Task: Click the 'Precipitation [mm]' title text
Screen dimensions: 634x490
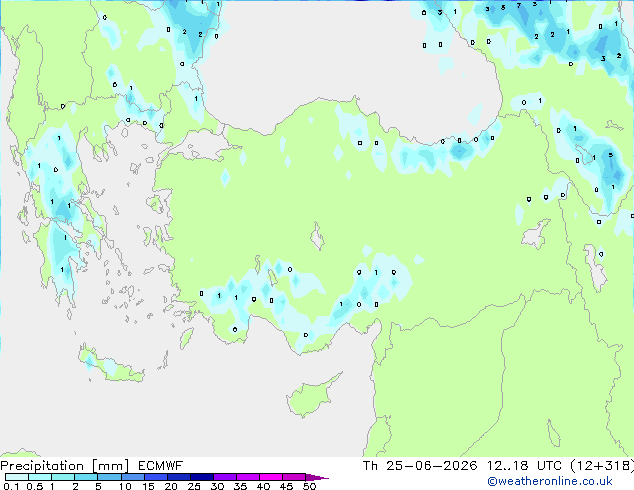Action: tap(65, 466)
